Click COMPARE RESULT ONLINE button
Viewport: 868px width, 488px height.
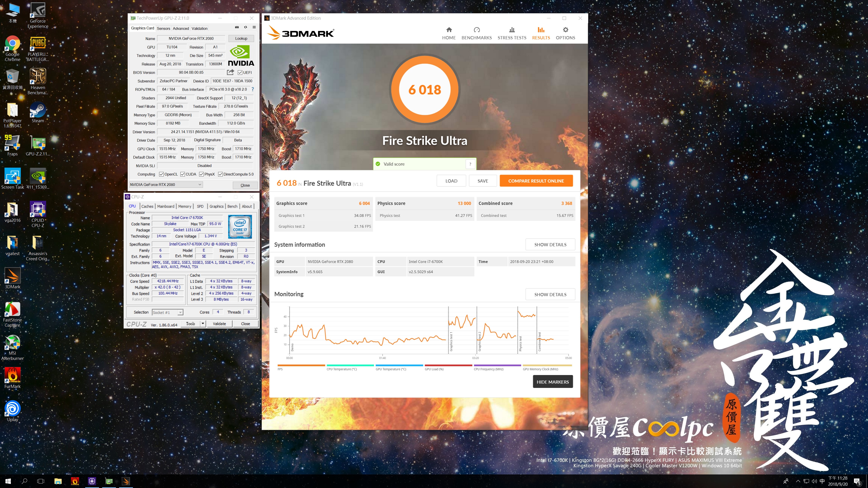[x=536, y=181]
